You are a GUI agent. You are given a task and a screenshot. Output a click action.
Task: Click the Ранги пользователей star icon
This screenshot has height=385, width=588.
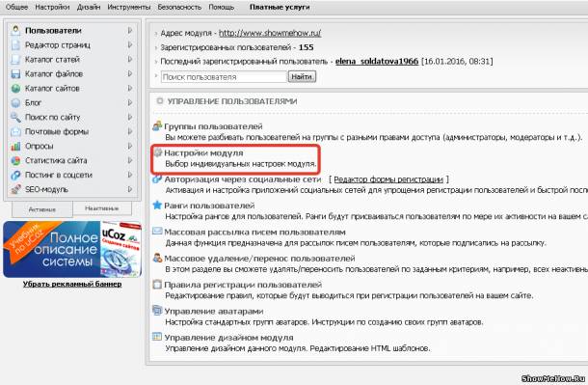(x=157, y=206)
